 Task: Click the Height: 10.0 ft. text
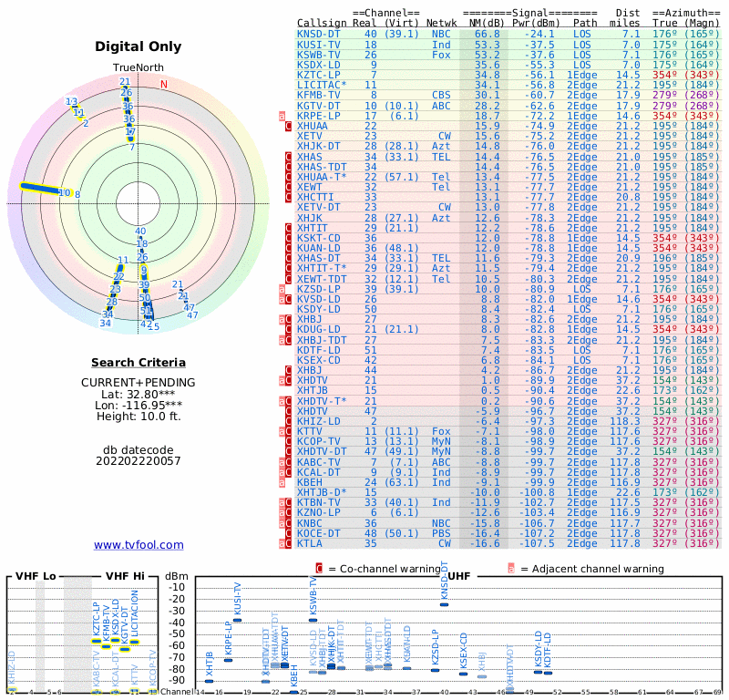(x=139, y=417)
